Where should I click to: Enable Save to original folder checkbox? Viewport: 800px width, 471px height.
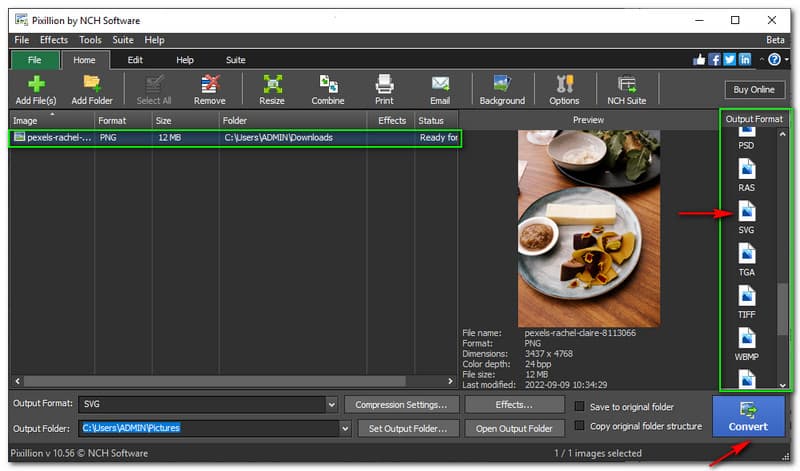[x=580, y=407]
